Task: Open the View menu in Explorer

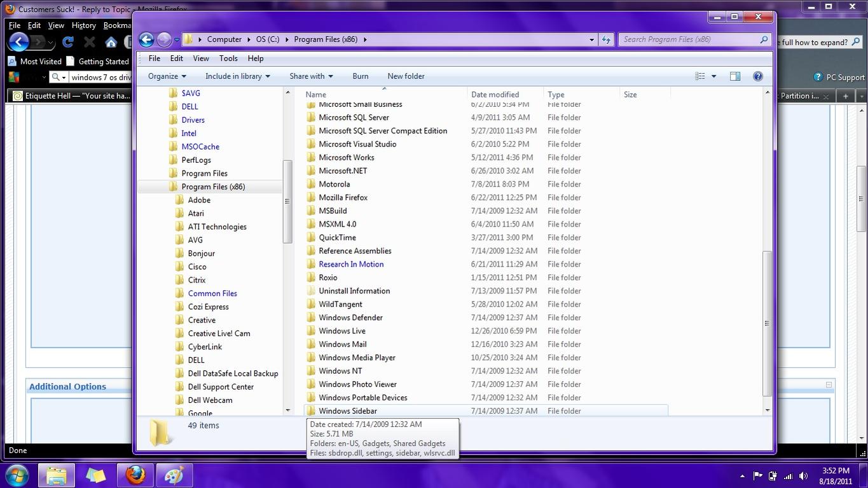Action: (201, 59)
